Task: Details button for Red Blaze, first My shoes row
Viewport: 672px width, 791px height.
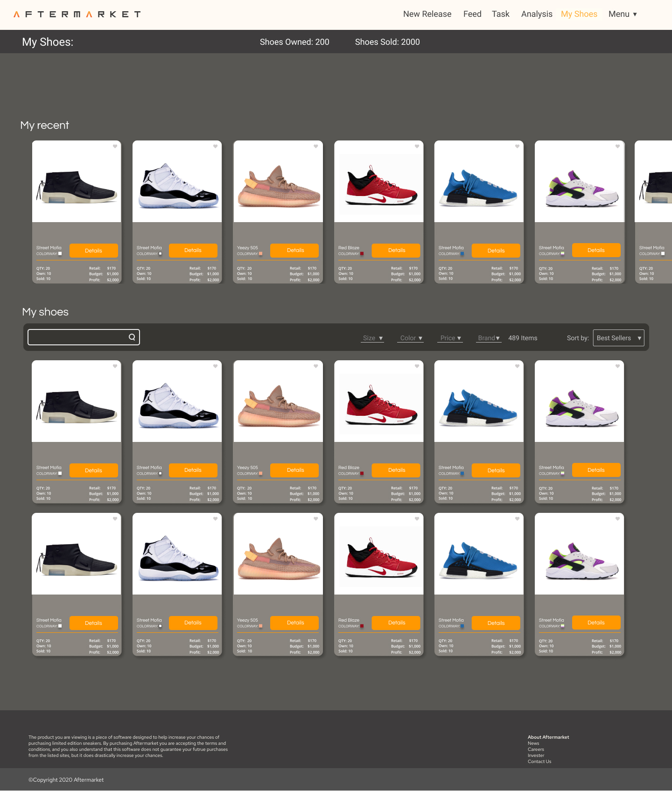Action: 396,470
